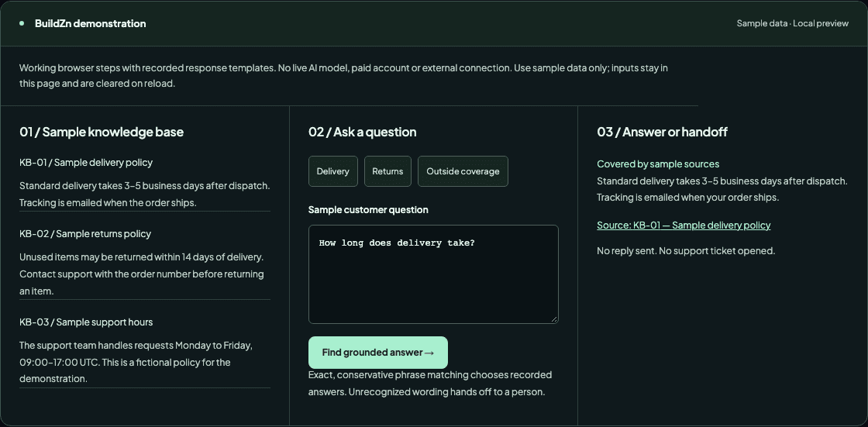Click the KB-01 / Sample delivery policy title
The height and width of the screenshot is (427, 868).
[86, 162]
